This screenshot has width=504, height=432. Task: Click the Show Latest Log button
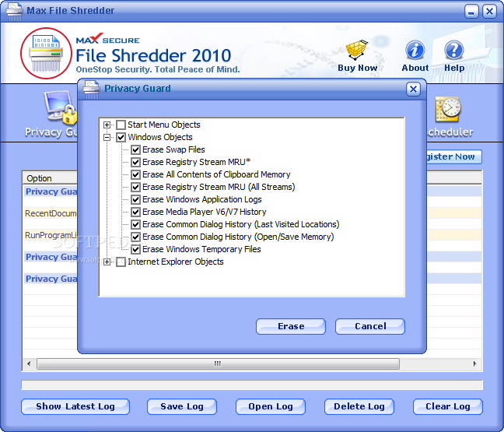pos(75,406)
